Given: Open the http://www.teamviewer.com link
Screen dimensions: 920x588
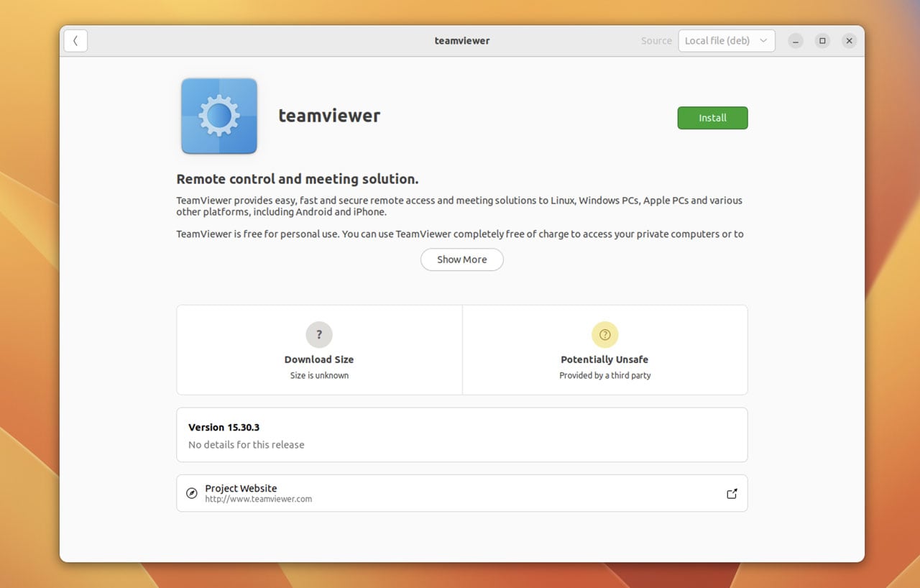Looking at the screenshot, I should [257, 498].
